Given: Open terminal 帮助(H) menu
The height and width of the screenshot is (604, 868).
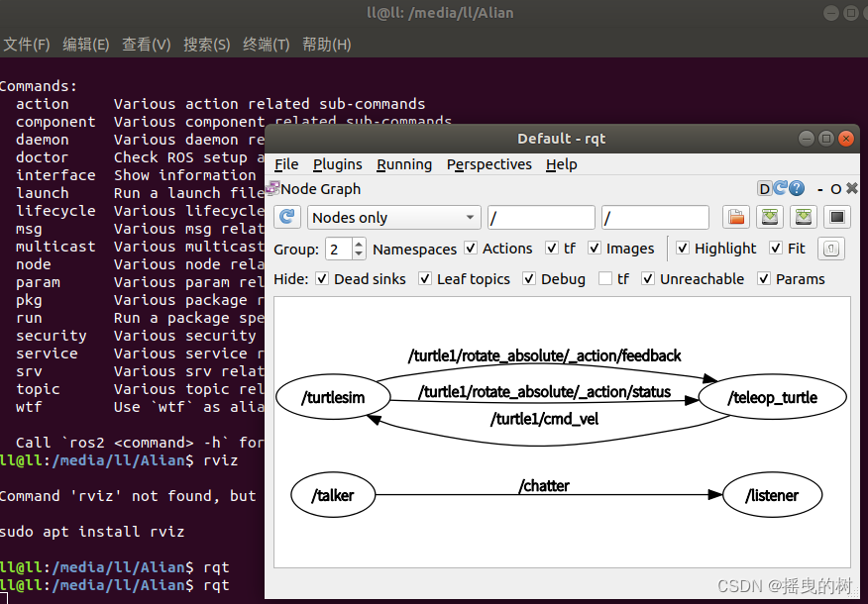Looking at the screenshot, I should pos(327,45).
